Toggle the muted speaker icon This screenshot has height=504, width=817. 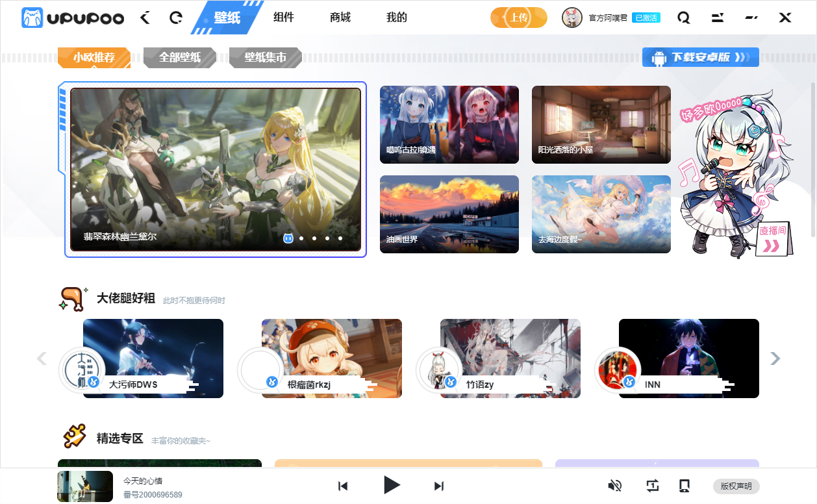(x=614, y=486)
